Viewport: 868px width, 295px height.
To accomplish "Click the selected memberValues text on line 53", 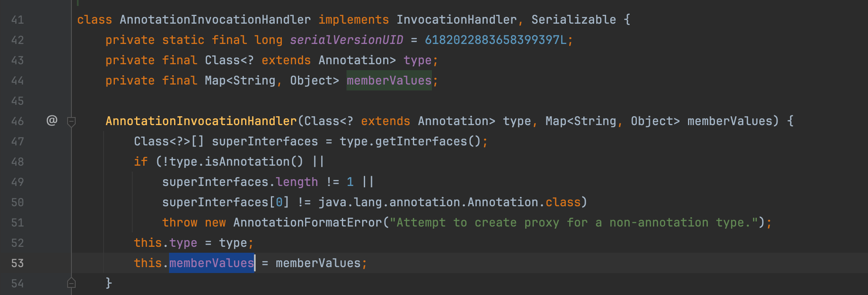I will (x=211, y=263).
